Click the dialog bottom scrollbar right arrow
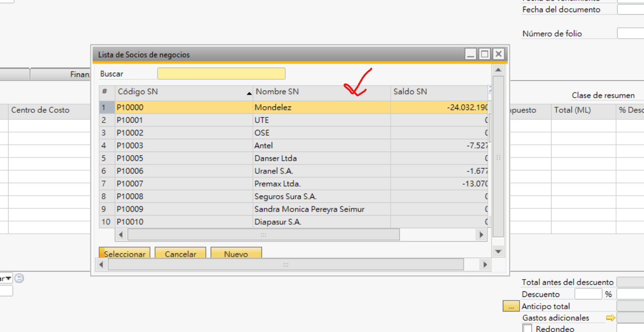Image resolution: width=644 pixels, height=332 pixels. (485, 264)
